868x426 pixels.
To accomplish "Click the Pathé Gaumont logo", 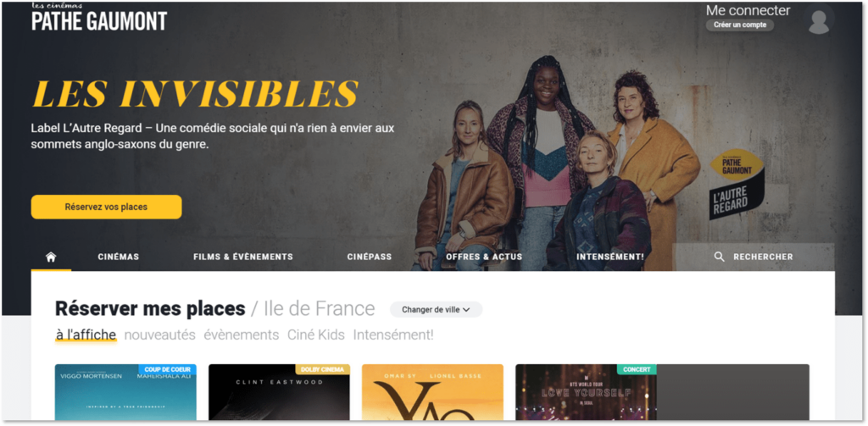I will coord(99,17).
